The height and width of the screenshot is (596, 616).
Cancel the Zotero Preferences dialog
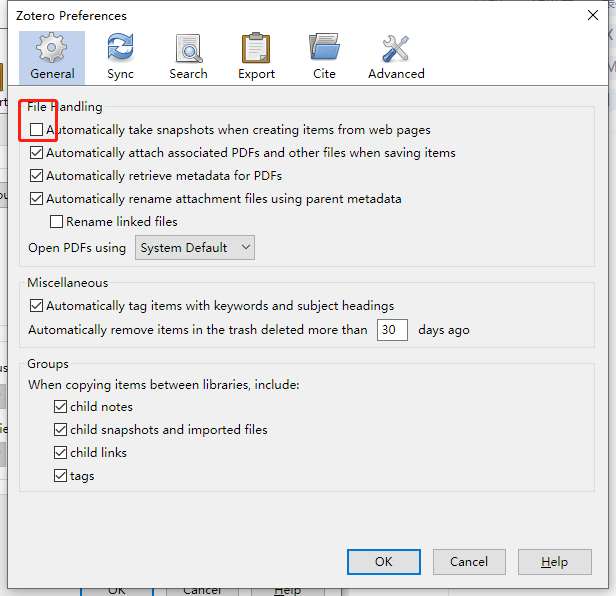click(x=469, y=562)
